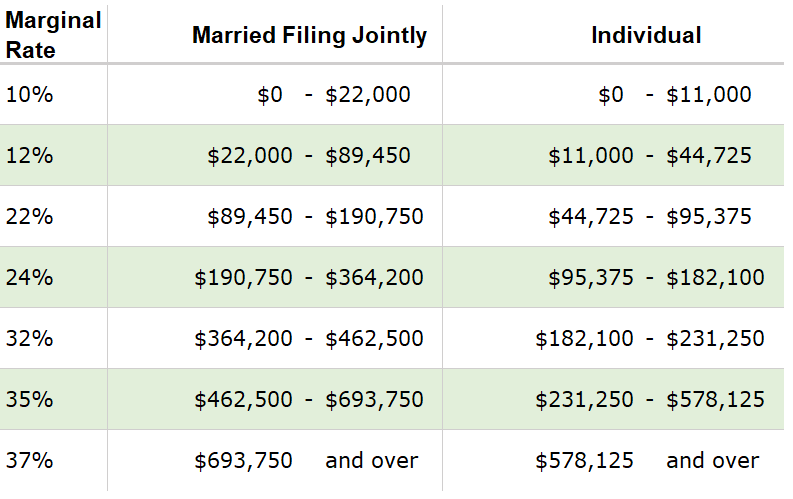The image size is (793, 499).
Task: Click the 24% marginal rate cell
Action: [28, 278]
